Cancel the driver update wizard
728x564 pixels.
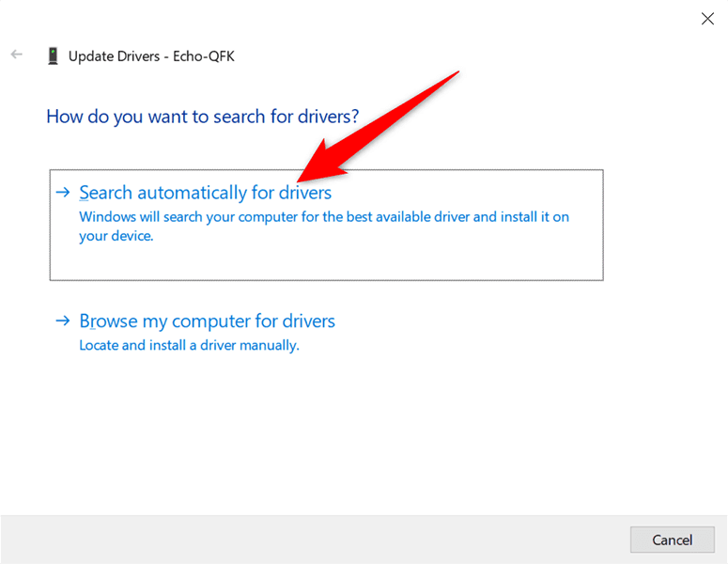click(672, 540)
